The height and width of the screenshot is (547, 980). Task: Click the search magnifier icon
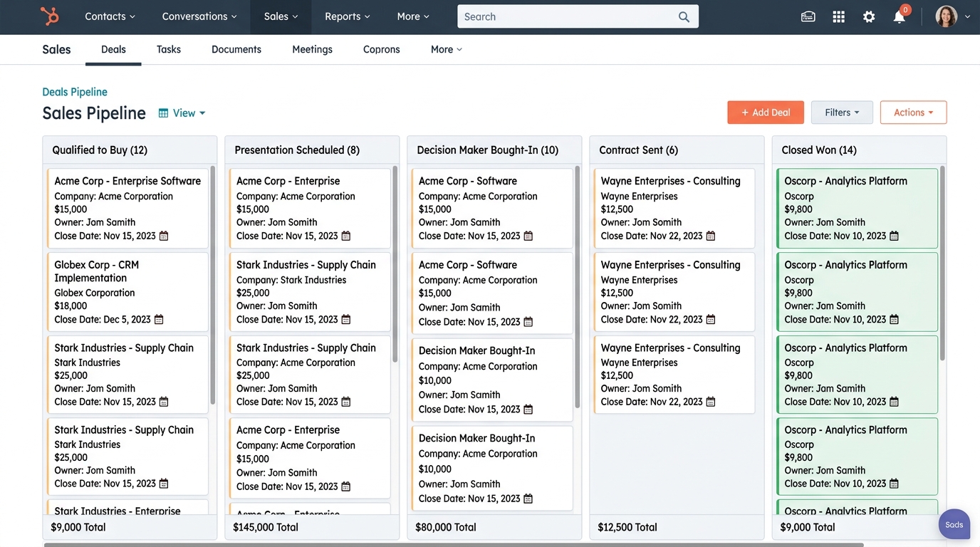(684, 16)
